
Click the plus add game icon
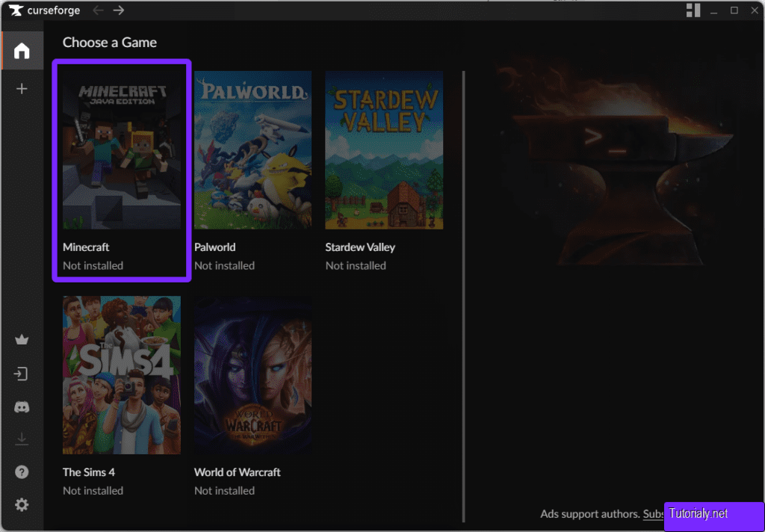click(x=22, y=89)
